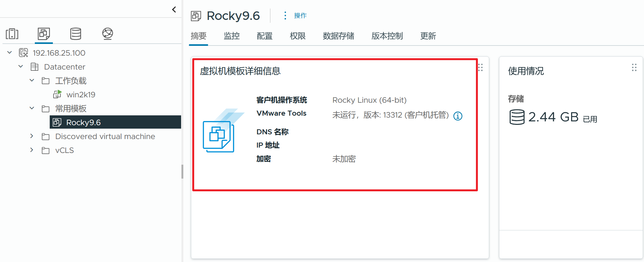Collapse the 192.168.25.100 vCenter node
The width and height of the screenshot is (644, 262).
(9, 52)
